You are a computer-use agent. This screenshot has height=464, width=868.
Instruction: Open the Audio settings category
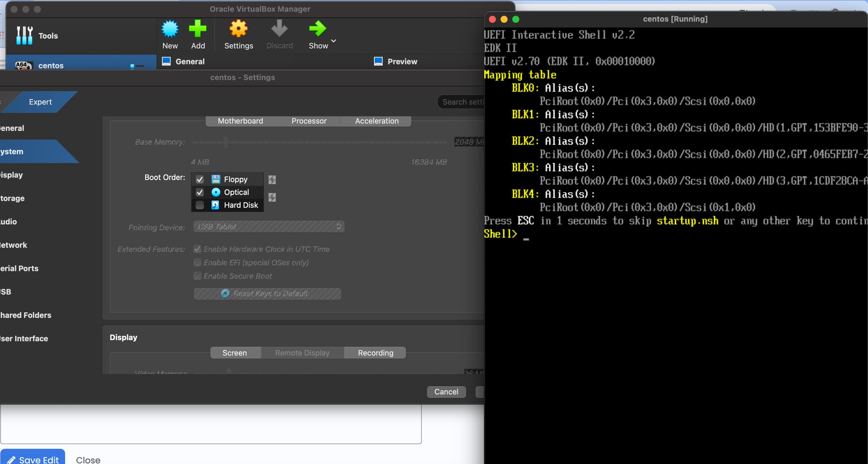click(9, 222)
